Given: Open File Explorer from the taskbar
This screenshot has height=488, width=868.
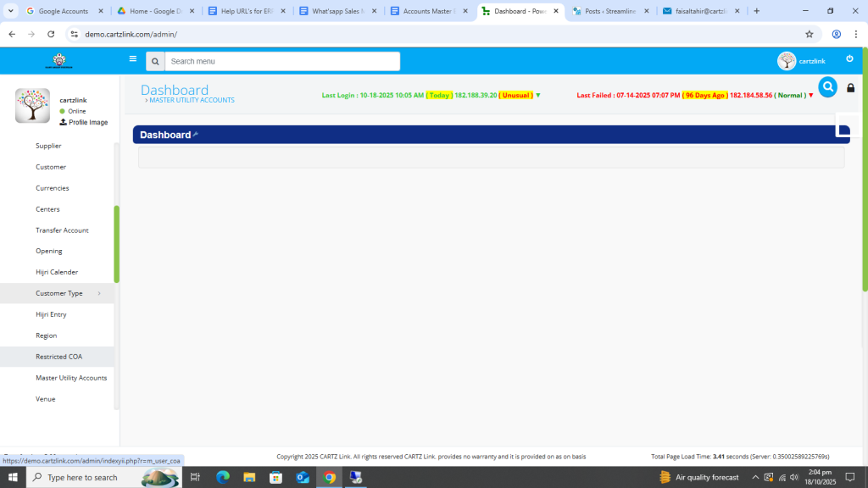Looking at the screenshot, I should point(249,477).
